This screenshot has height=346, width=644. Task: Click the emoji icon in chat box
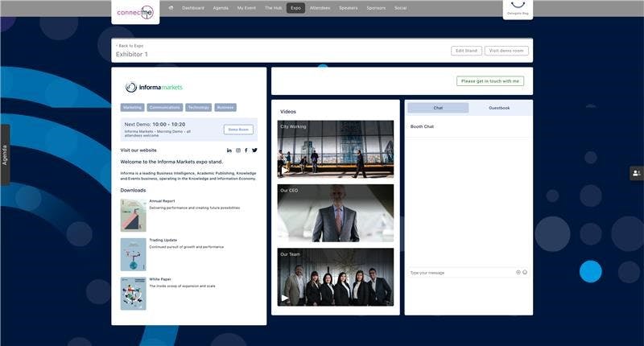click(x=525, y=272)
